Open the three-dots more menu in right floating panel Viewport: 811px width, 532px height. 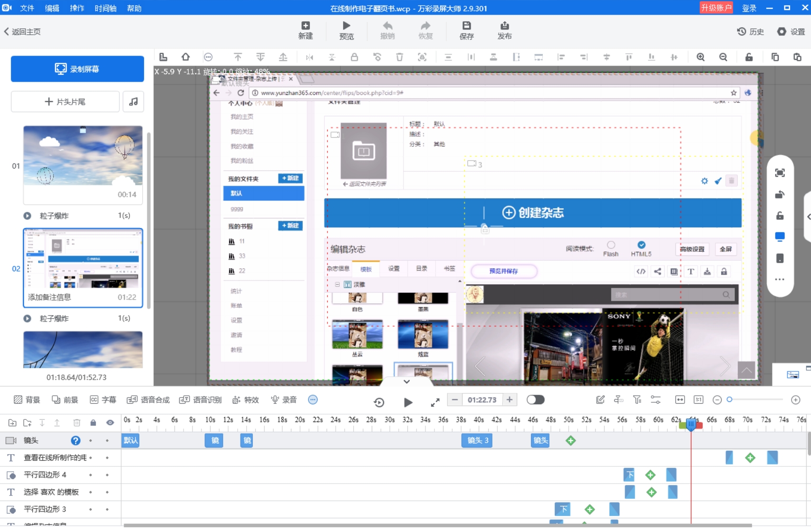click(x=780, y=279)
